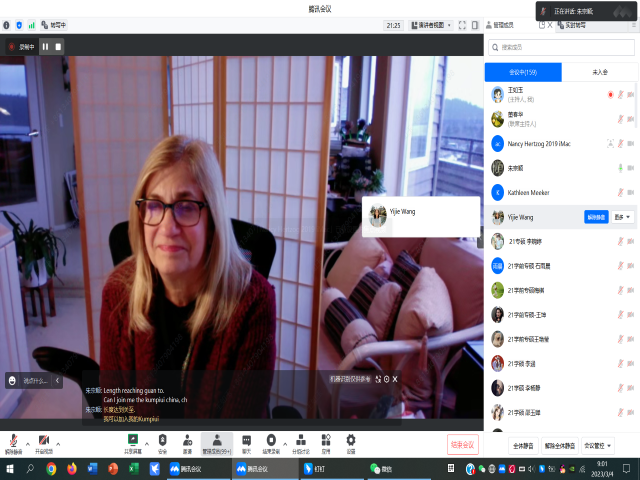Pause the recording
The height and width of the screenshot is (480, 640).
(45, 47)
